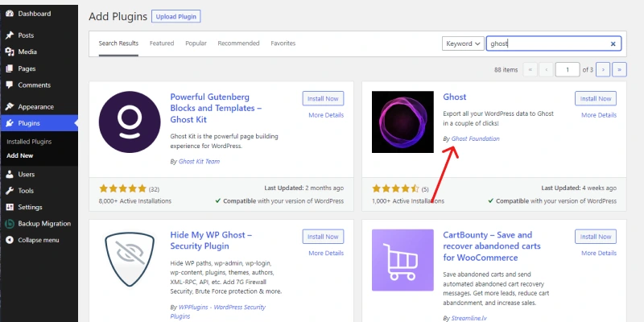This screenshot has width=644, height=322.
Task: Click the Collapse menu arrow icon
Action: click(x=10, y=240)
